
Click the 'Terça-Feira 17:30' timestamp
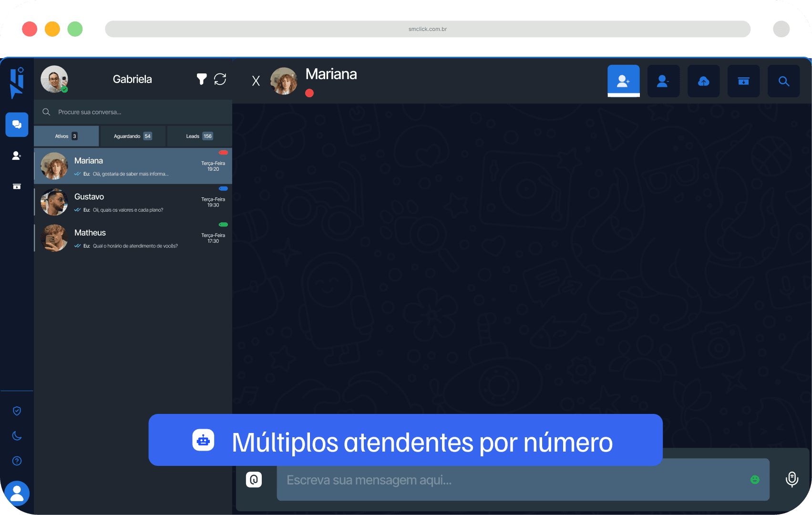[x=213, y=238]
